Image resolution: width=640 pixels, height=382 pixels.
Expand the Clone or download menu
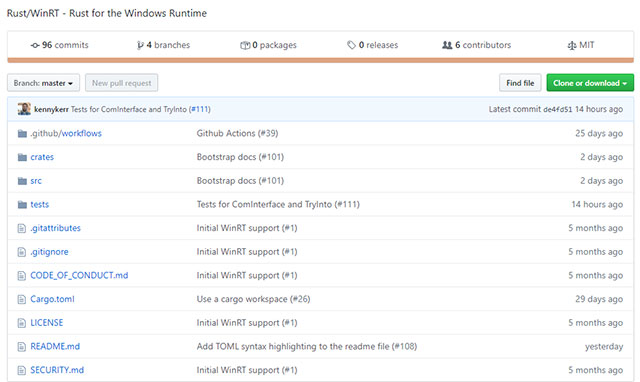pyautogui.click(x=590, y=83)
